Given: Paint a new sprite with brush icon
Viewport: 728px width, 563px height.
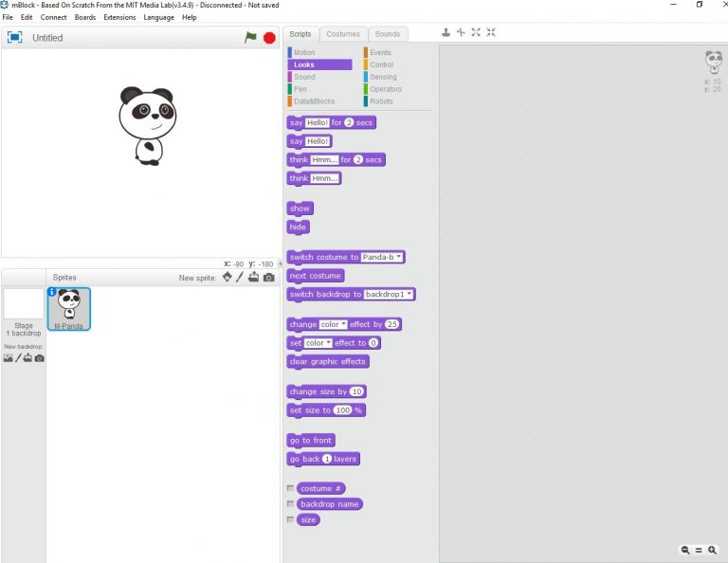Looking at the screenshot, I should (241, 278).
